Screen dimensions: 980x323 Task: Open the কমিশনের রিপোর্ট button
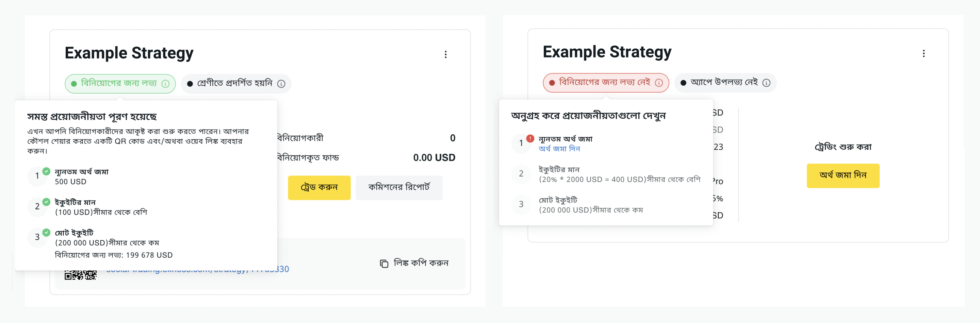(399, 187)
